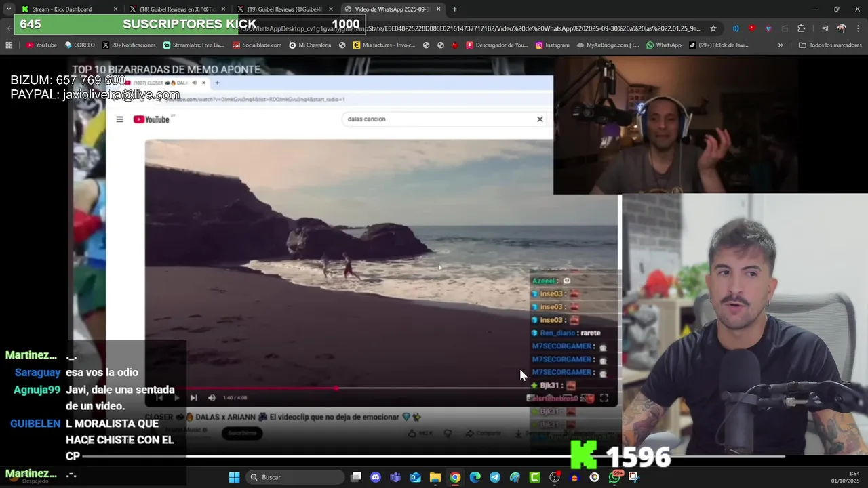Open the (99+) TikTok de Javi bookmark
The height and width of the screenshot is (488, 868).
pos(719,45)
